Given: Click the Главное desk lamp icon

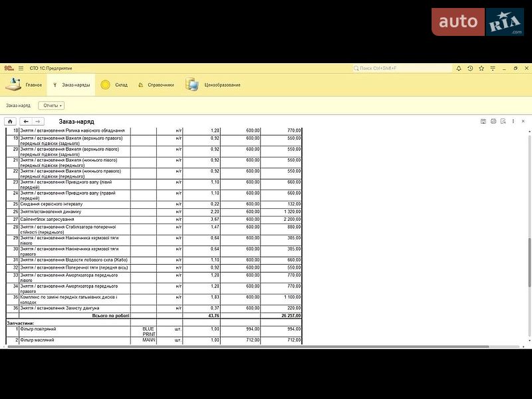Looking at the screenshot, I should pyautogui.click(x=13, y=84).
